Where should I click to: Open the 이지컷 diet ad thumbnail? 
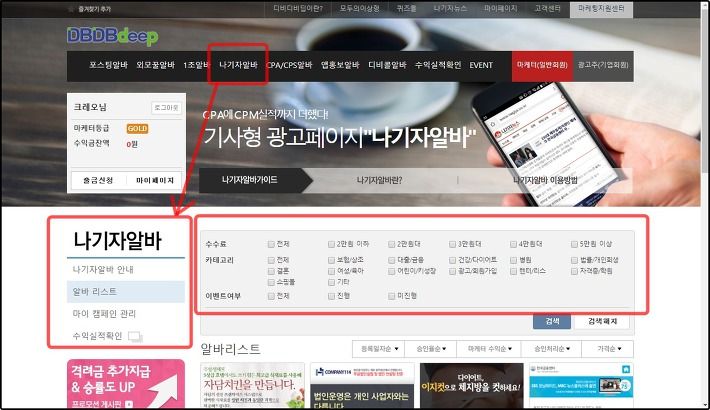[x=472, y=386]
